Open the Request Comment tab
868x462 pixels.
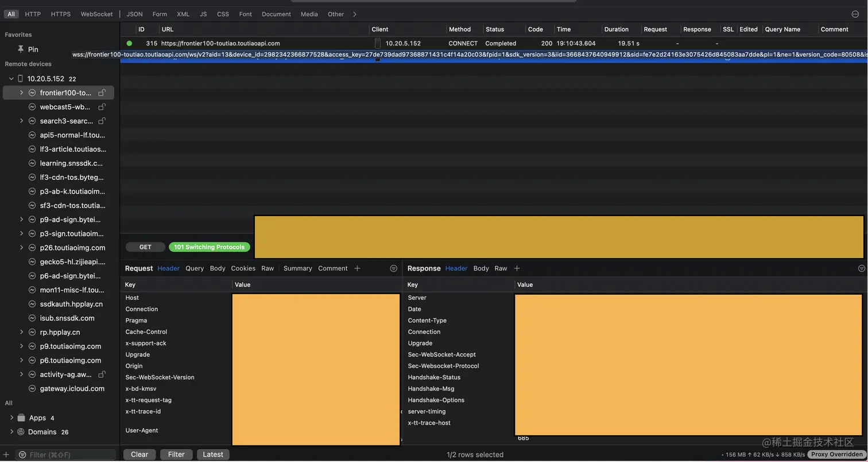pos(333,268)
